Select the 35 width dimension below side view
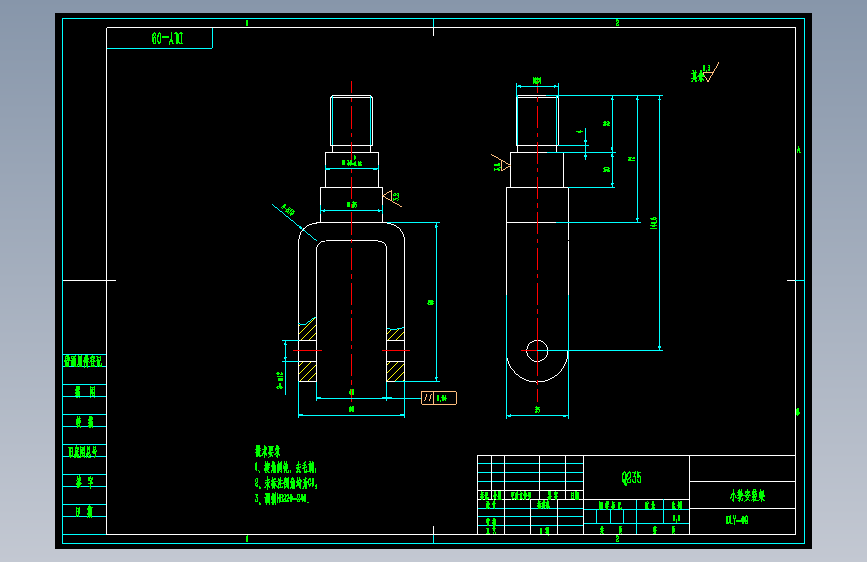This screenshot has height=562, width=867. pyautogui.click(x=537, y=410)
